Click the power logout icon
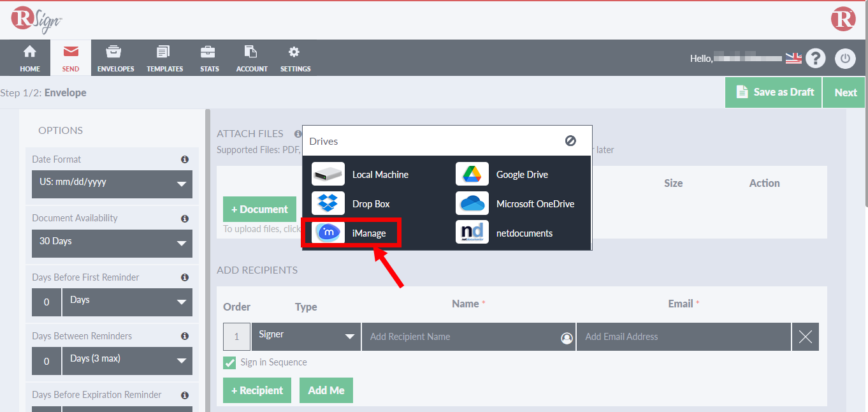The width and height of the screenshot is (868, 412). pyautogui.click(x=845, y=59)
